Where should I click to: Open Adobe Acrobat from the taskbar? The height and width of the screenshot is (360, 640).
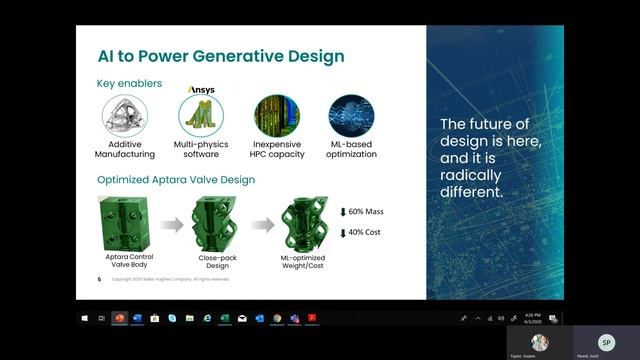(312, 318)
